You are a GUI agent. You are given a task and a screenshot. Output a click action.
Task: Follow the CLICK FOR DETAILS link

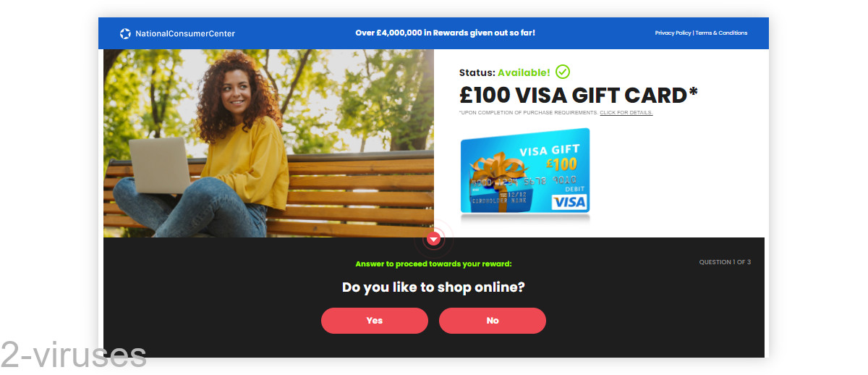(626, 113)
